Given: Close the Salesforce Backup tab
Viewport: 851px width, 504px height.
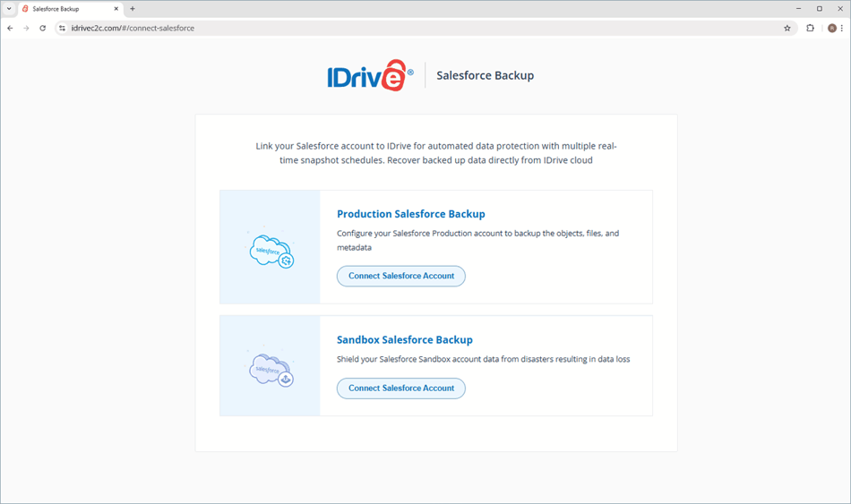Looking at the screenshot, I should (116, 9).
